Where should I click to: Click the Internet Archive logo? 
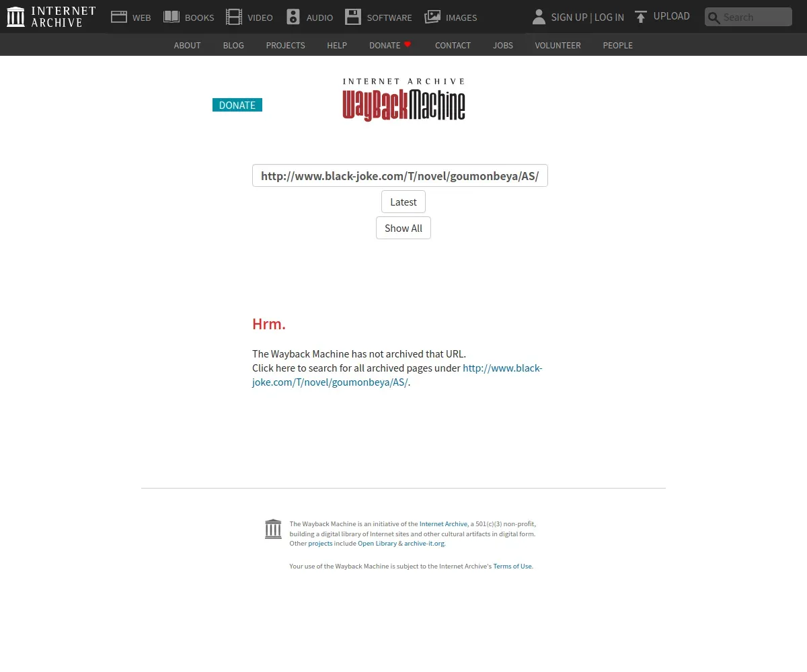click(x=51, y=17)
